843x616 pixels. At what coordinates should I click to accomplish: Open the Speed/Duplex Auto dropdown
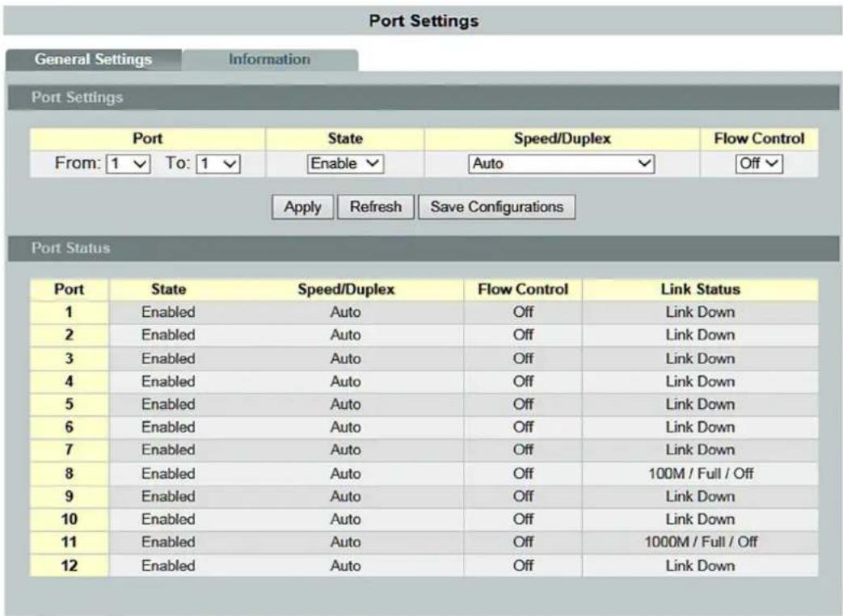click(x=561, y=163)
